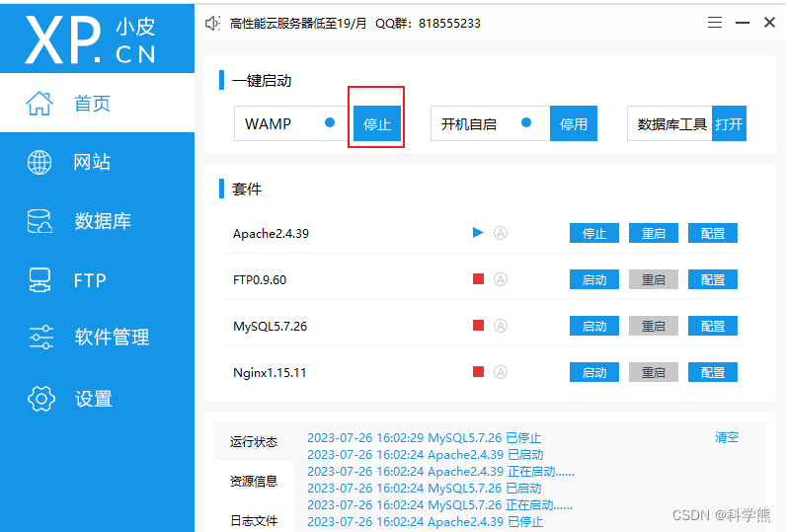786x532 pixels.
Task: Click the Apache2.4.39 service name
Action: click(271, 234)
